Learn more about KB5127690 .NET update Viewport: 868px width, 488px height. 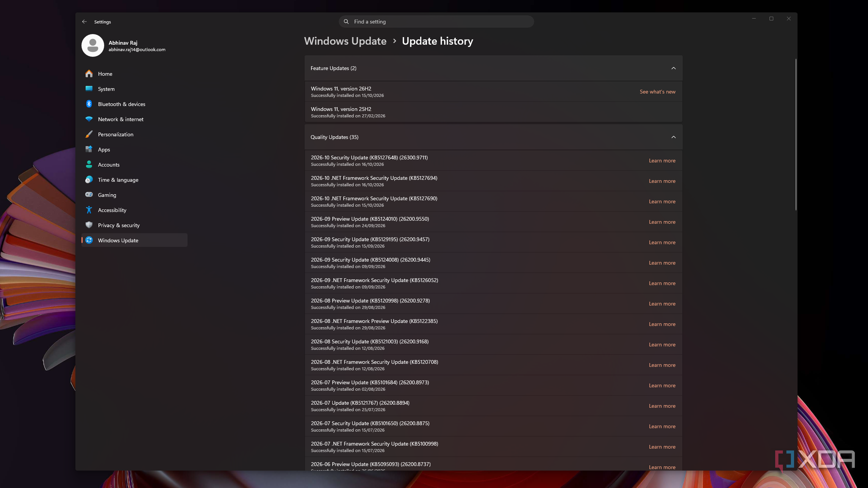tap(662, 201)
